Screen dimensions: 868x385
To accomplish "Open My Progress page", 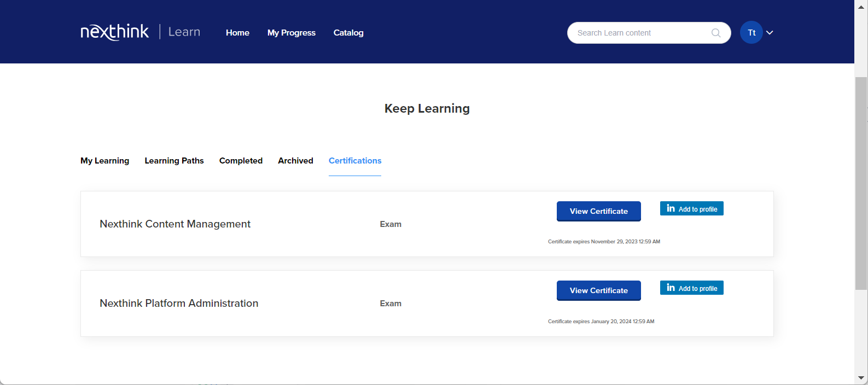I will [291, 33].
